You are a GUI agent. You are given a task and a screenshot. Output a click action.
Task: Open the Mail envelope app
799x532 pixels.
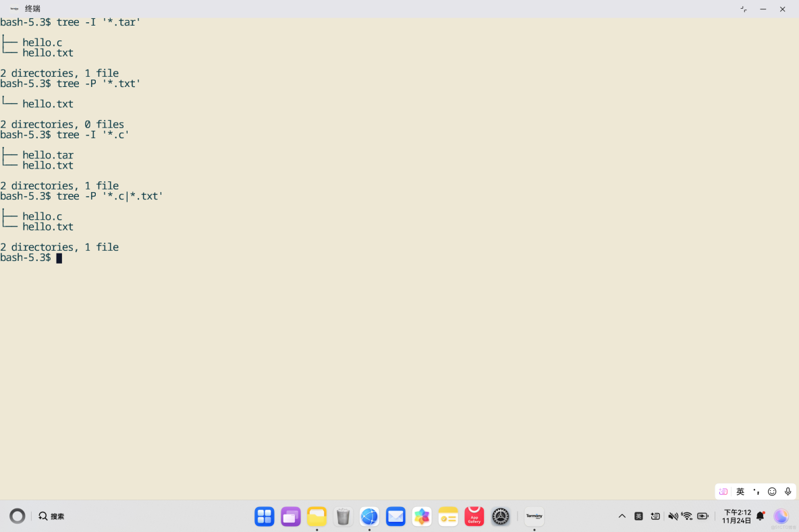(395, 516)
